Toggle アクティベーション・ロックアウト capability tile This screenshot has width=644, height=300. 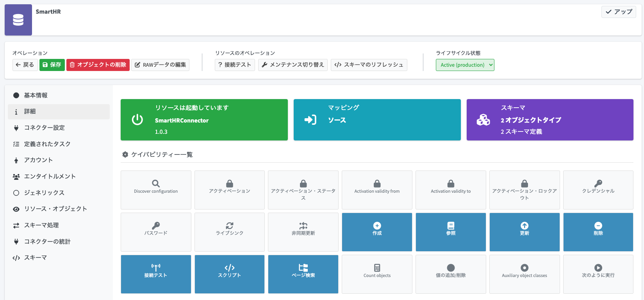click(x=524, y=190)
